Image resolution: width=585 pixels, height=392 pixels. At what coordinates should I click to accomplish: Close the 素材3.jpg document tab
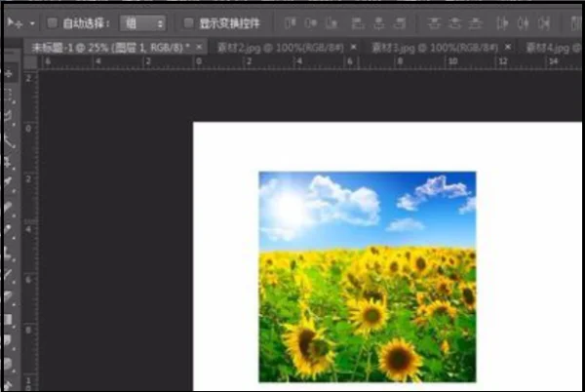tap(508, 47)
